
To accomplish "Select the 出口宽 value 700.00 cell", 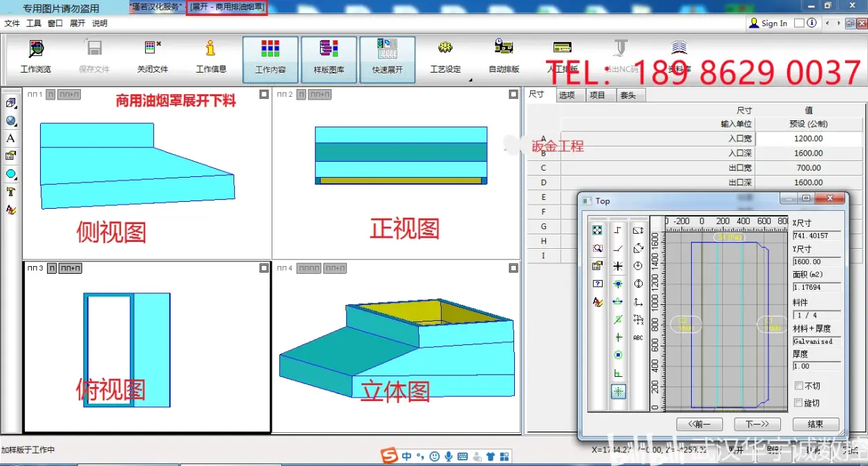I will (x=809, y=167).
